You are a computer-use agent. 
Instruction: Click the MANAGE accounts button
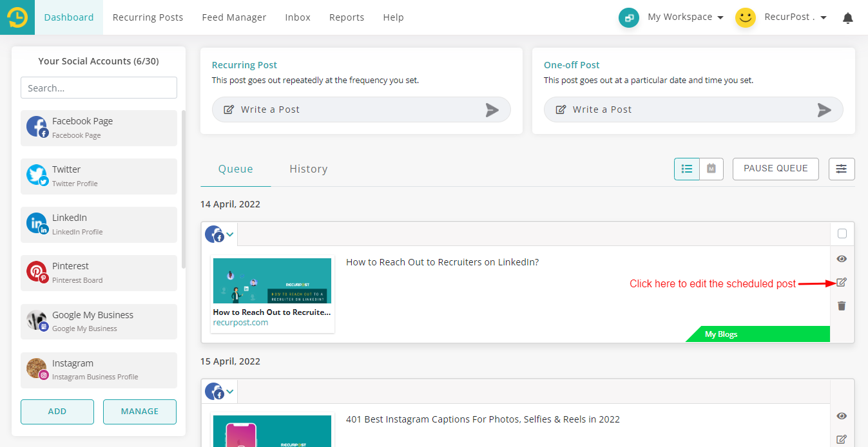tap(140, 412)
